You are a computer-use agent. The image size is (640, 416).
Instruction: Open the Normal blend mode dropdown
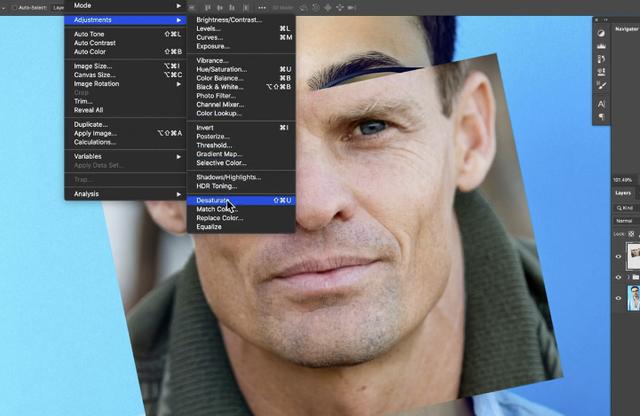click(x=626, y=221)
